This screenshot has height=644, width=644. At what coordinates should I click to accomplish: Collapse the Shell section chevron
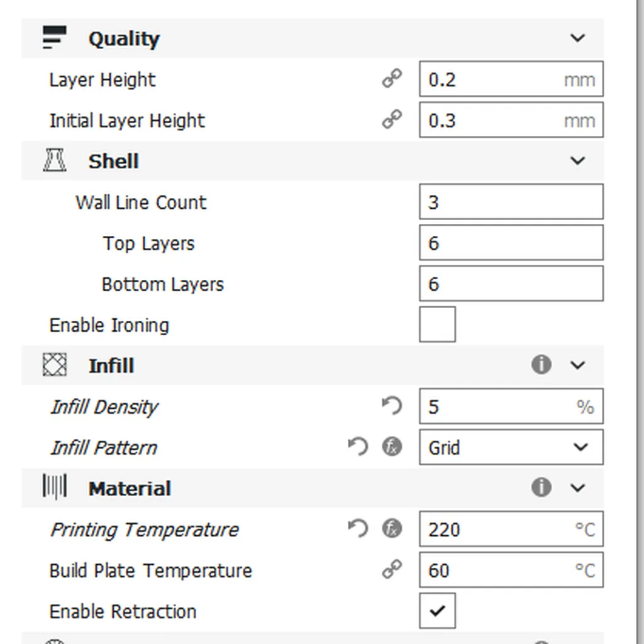click(577, 161)
